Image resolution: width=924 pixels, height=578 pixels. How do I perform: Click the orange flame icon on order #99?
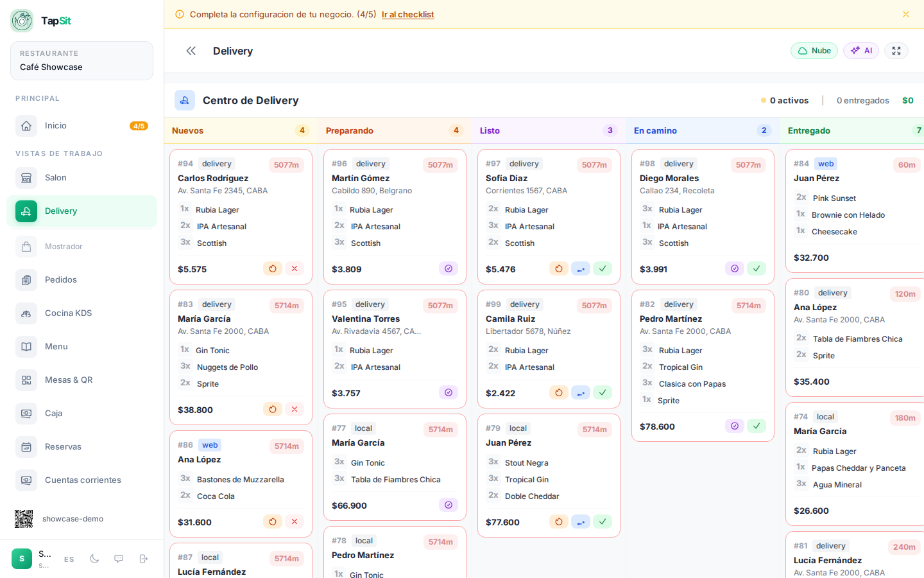tap(559, 392)
